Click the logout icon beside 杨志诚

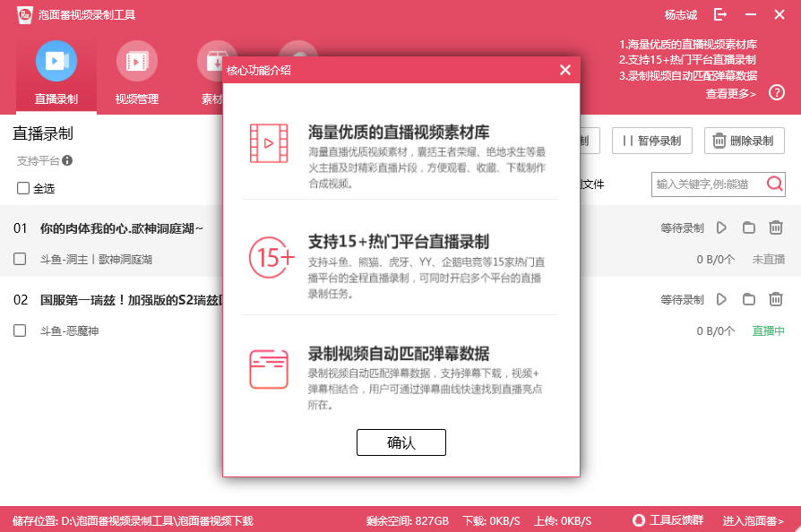pos(719,14)
